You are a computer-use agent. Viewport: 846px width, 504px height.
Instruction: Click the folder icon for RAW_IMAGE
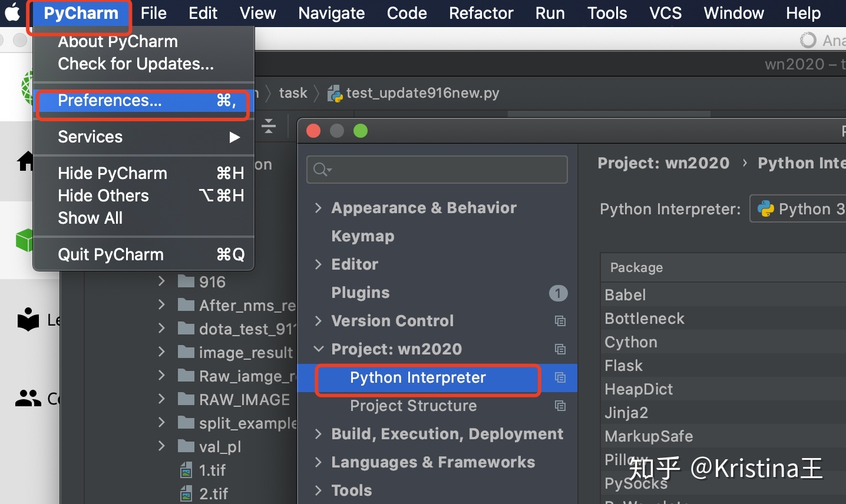click(186, 399)
